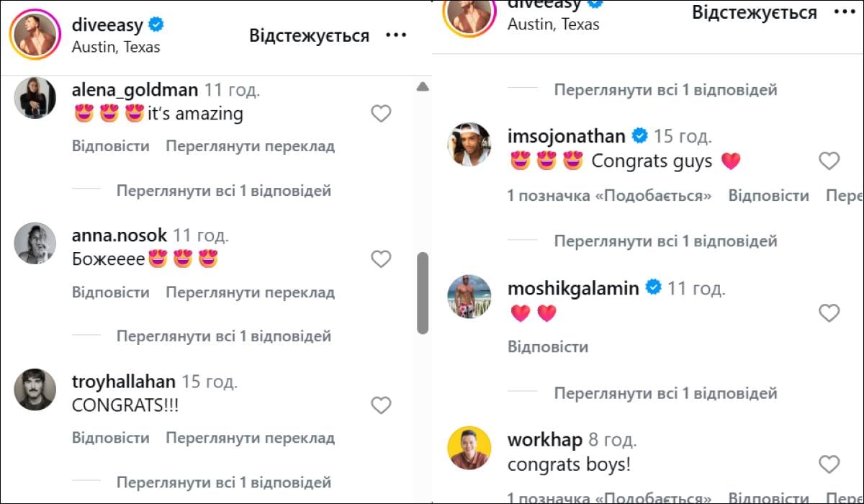The width and height of the screenshot is (864, 504).
Task: Like troyhallahan's CONGRATS comment heart icon
Action: coord(381,405)
